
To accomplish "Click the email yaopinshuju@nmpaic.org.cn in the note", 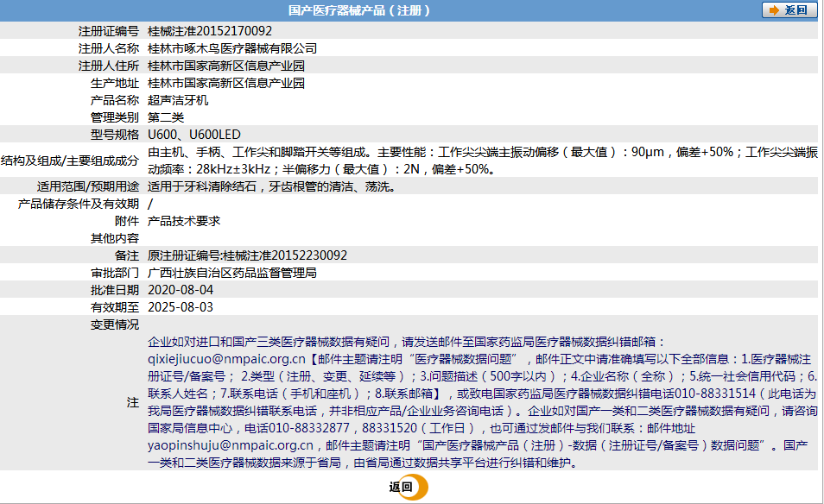I will [x=231, y=445].
